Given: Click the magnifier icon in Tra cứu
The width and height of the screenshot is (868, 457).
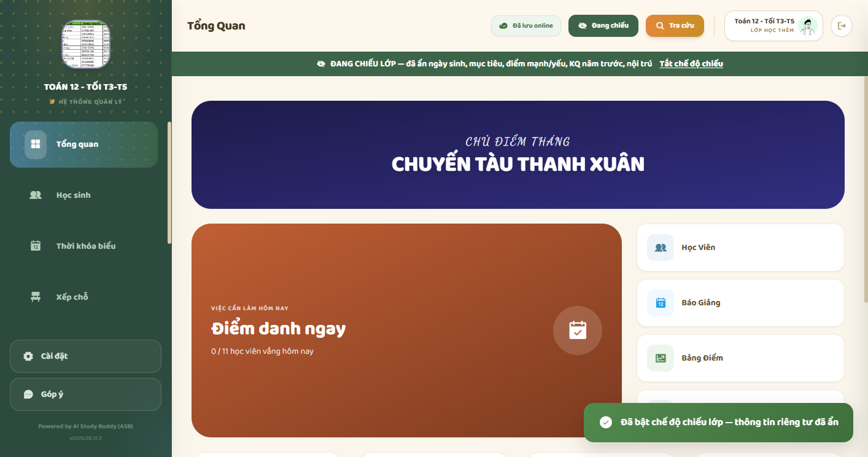Looking at the screenshot, I should [x=660, y=26].
